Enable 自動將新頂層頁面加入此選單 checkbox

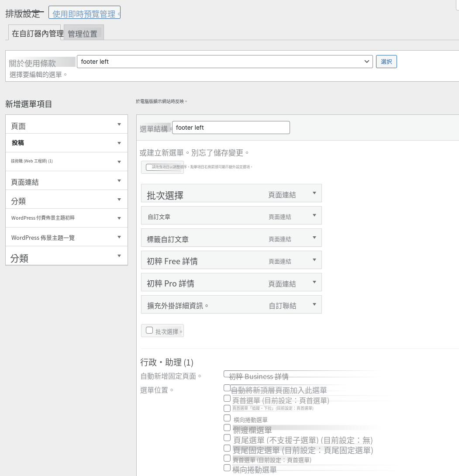click(x=227, y=388)
